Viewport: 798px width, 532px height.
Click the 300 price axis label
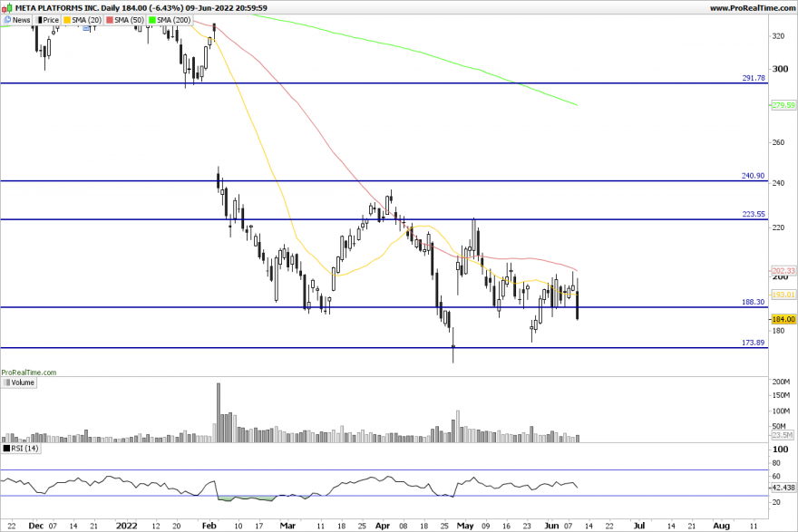click(780, 69)
